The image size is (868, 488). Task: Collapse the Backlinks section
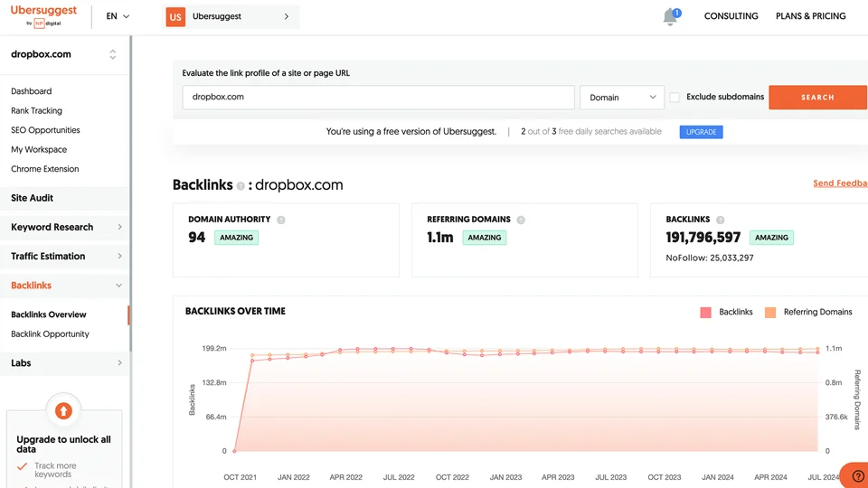pyautogui.click(x=64, y=286)
